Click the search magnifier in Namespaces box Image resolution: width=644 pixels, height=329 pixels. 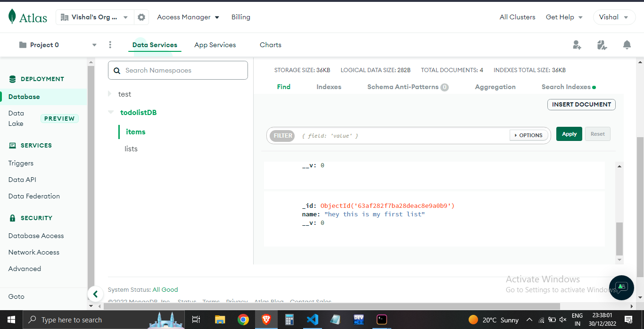117,71
